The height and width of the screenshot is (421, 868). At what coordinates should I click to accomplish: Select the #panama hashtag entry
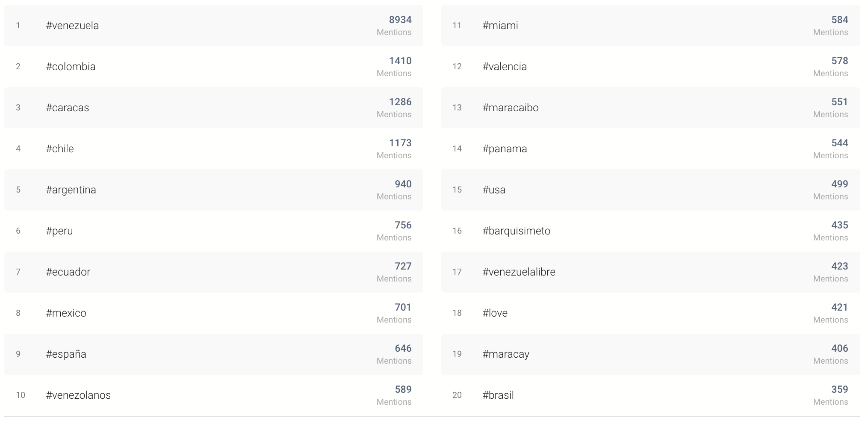(x=505, y=149)
